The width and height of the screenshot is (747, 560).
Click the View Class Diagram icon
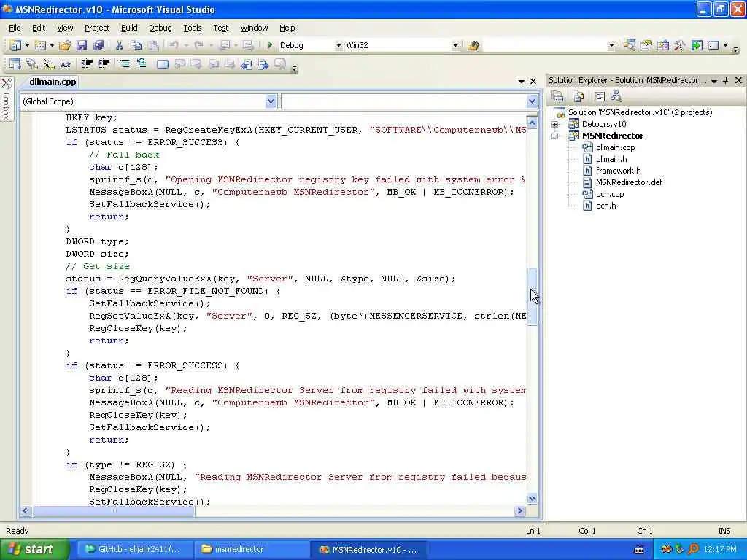tap(616, 97)
